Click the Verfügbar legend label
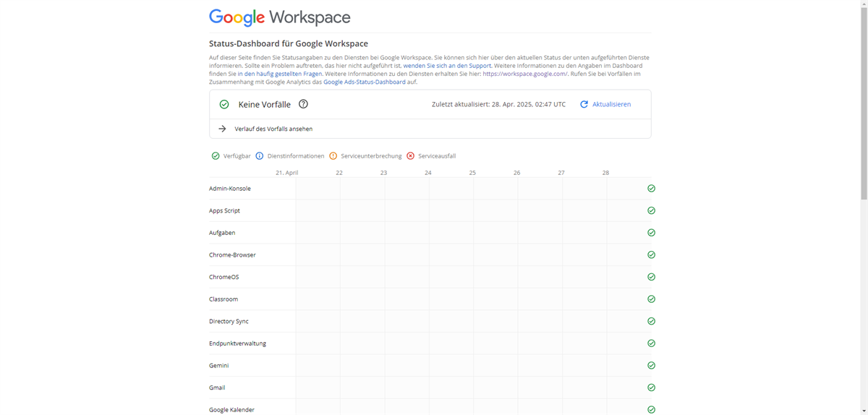The width and height of the screenshot is (868, 415). click(x=237, y=155)
